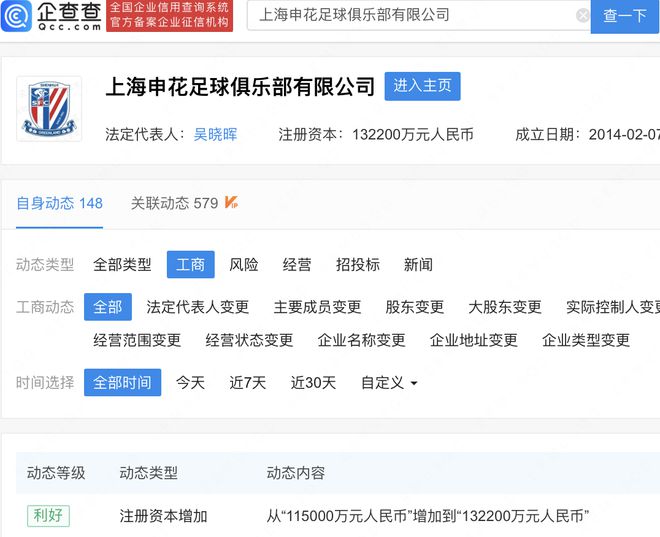Select the 新闻 dynamic type filter

[x=418, y=265]
